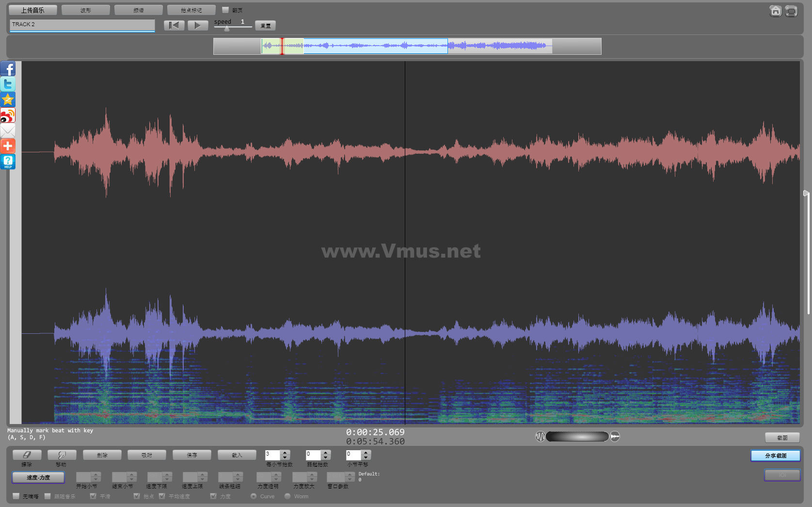Increase the 每小节拍数 beats-per-bar value
This screenshot has height=507, width=812.
(285, 453)
